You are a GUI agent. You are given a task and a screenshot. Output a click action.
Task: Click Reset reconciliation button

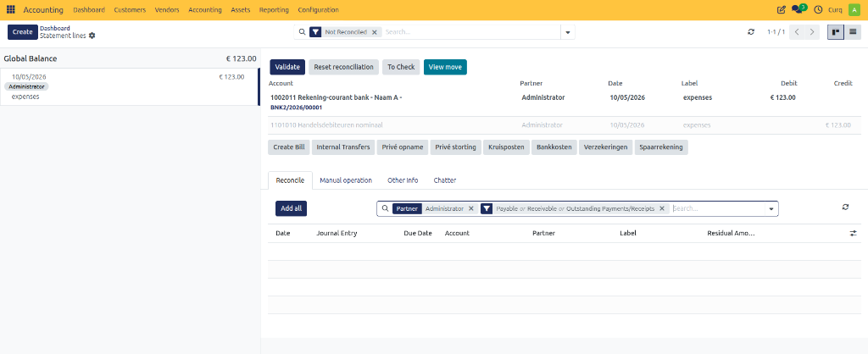344,67
